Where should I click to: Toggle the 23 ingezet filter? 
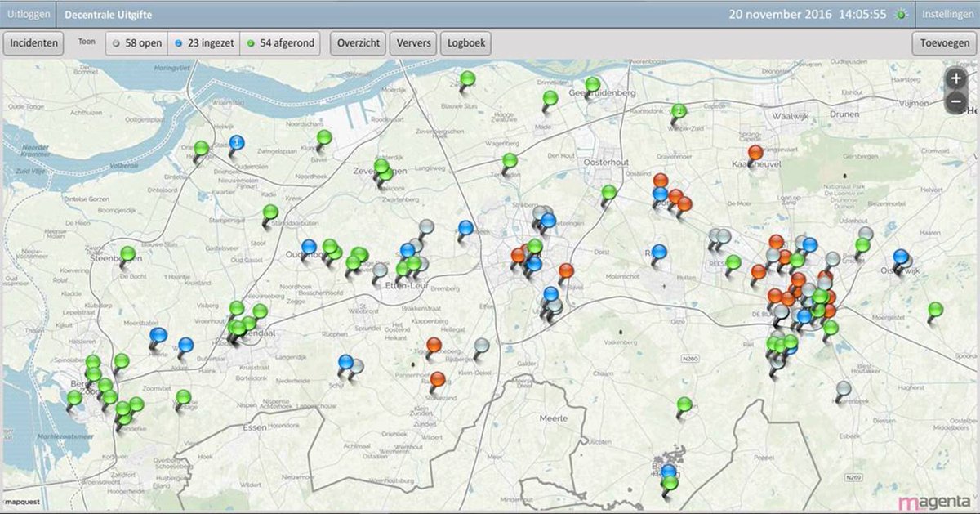[203, 43]
